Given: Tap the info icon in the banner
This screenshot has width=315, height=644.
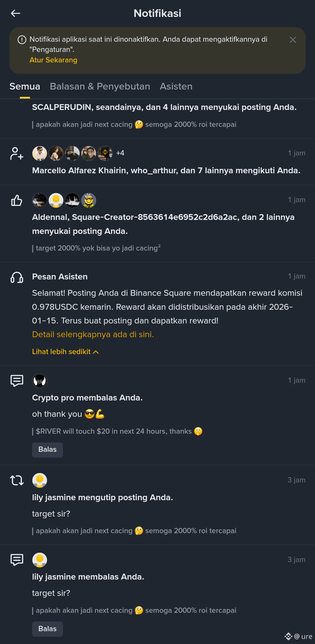Looking at the screenshot, I should [22, 40].
